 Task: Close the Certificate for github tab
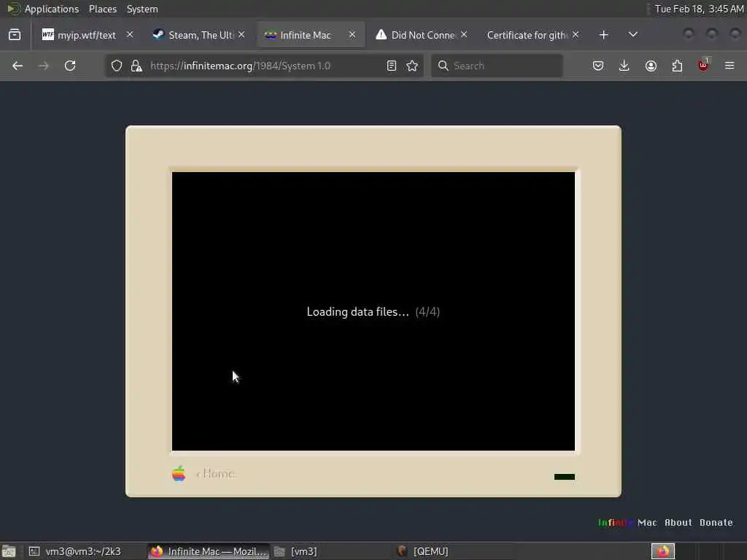576,35
